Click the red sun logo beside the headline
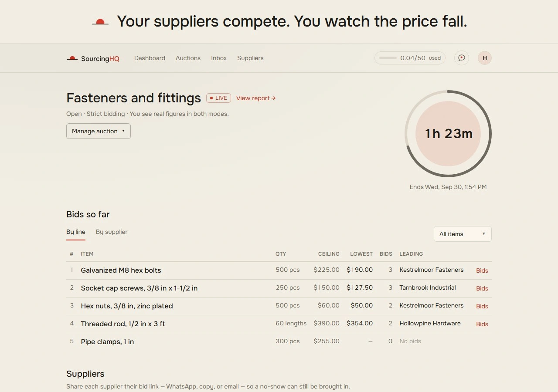This screenshot has height=392, width=558. [100, 22]
